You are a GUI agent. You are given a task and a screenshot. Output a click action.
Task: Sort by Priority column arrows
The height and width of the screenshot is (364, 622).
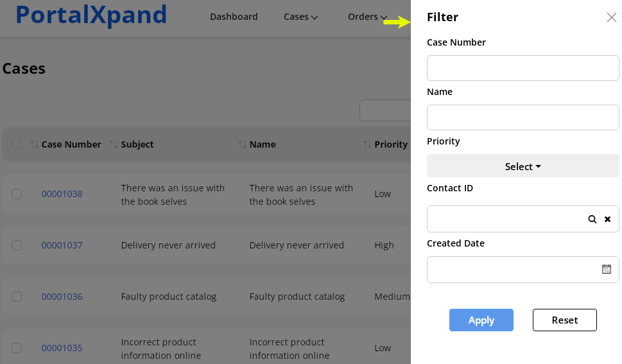pos(367,144)
